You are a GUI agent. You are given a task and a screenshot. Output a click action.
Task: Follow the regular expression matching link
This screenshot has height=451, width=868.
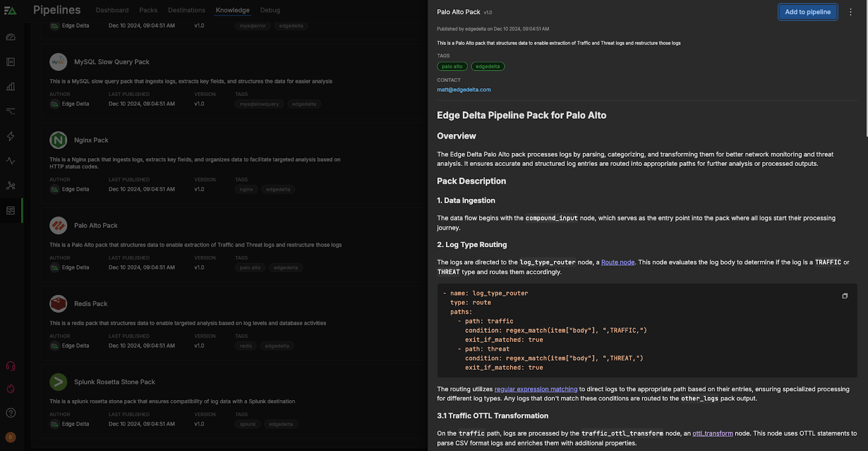coord(535,389)
